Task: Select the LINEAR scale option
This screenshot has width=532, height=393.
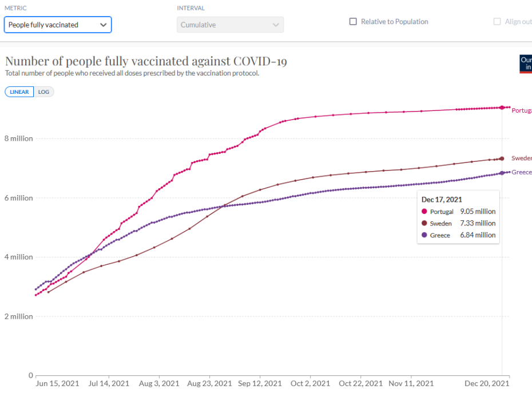Action: (x=19, y=92)
